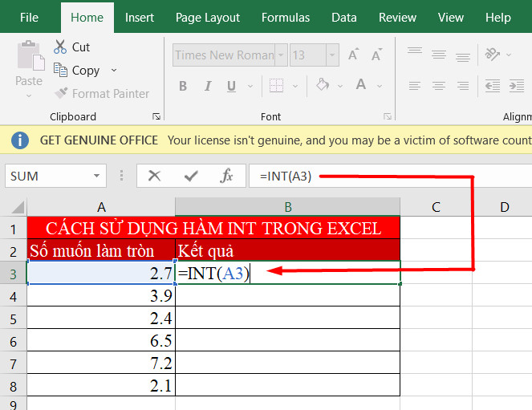Select row 6 header
The height and width of the screenshot is (410, 532).
(13, 341)
